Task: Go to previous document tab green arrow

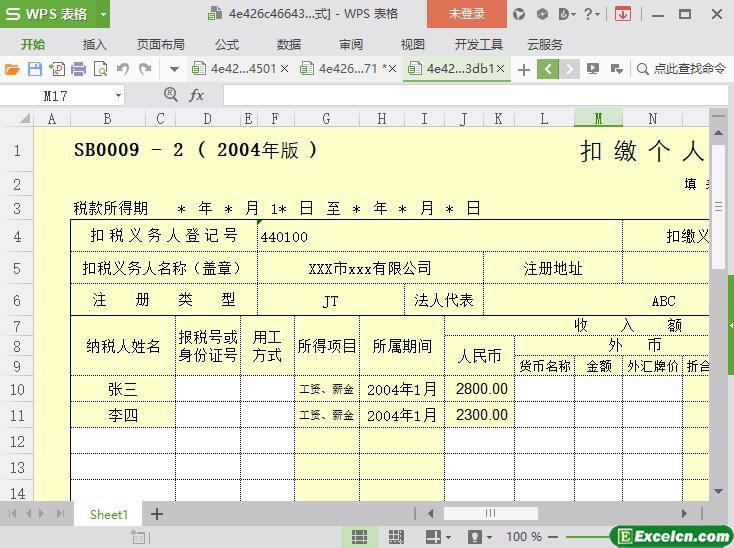Action: tap(548, 69)
